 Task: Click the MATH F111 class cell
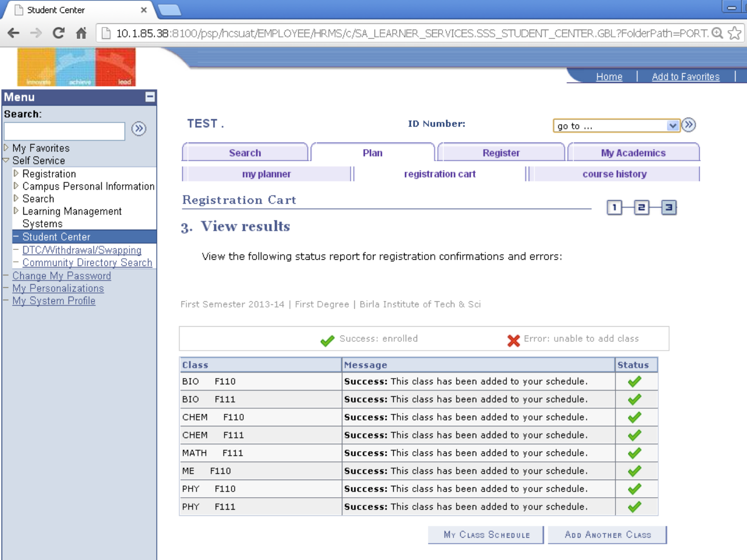click(260, 453)
